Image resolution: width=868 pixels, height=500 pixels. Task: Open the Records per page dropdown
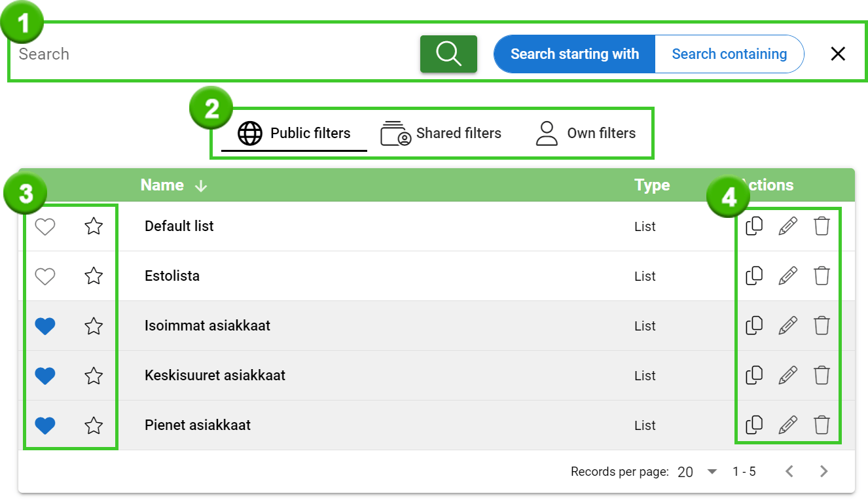[712, 471]
